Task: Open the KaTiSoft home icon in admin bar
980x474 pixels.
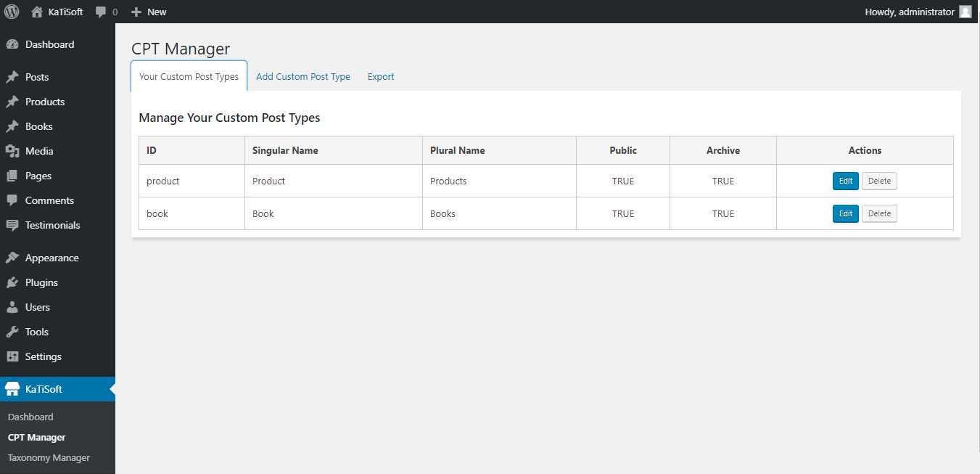Action: click(37, 12)
